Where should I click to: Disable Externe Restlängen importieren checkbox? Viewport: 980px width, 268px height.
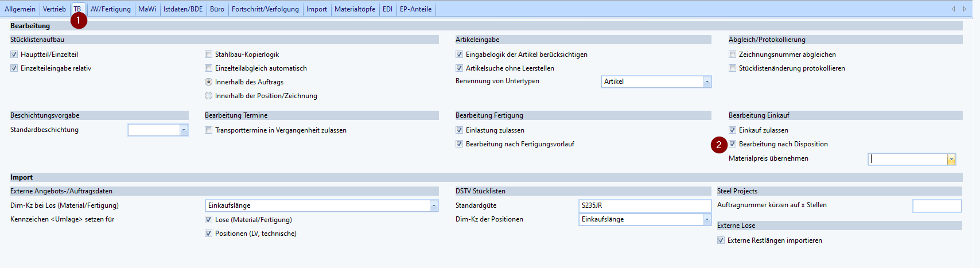[x=721, y=240]
